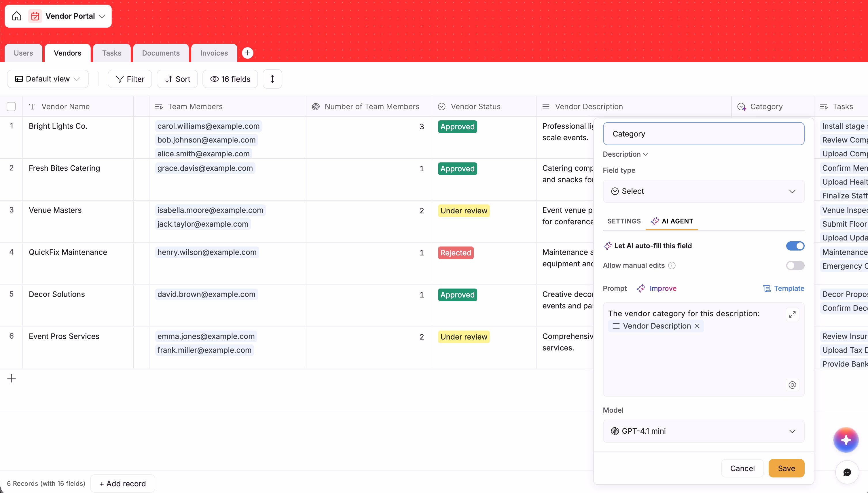Switch to the SETTINGS tab

coord(624,221)
